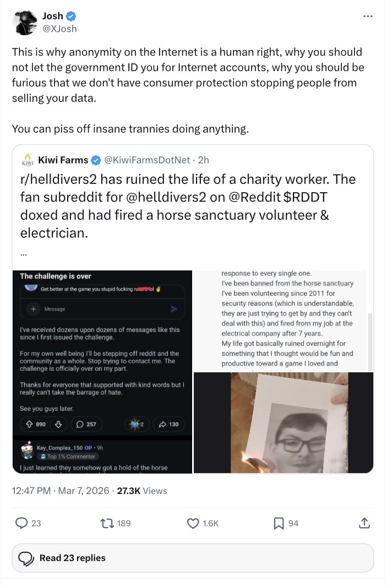392x586 pixels.
Task: Click the Josh display name
Action: coord(53,17)
